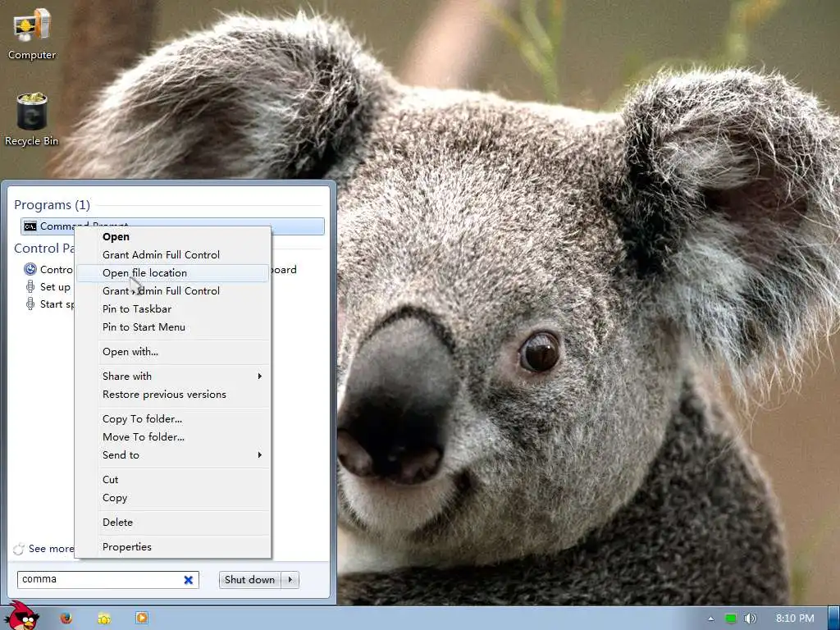The height and width of the screenshot is (630, 840).
Task: Choose Restore previous versions
Action: pyautogui.click(x=172, y=395)
